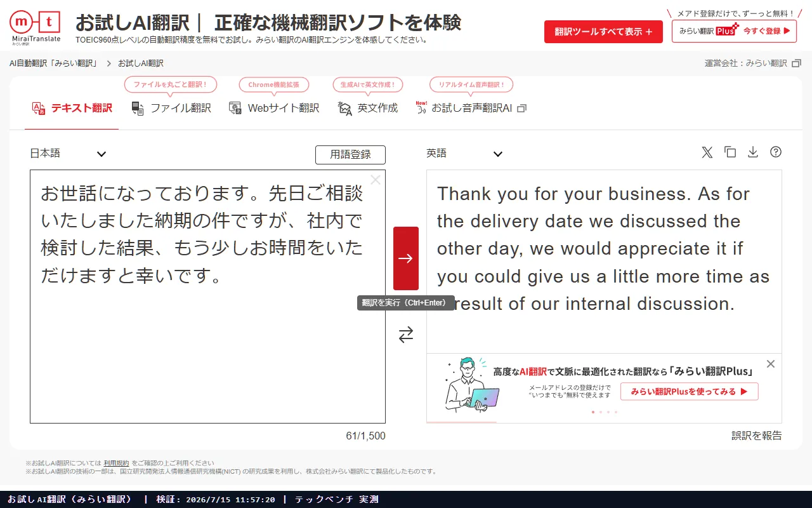
Task: Click the Chrome機能拡張 bubble
Action: tap(273, 85)
